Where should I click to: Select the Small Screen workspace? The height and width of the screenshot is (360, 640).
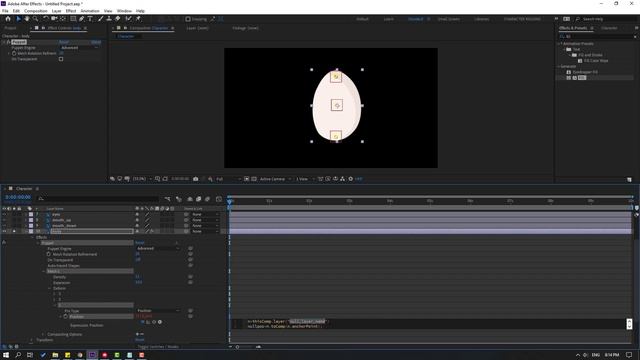pyautogui.click(x=449, y=19)
